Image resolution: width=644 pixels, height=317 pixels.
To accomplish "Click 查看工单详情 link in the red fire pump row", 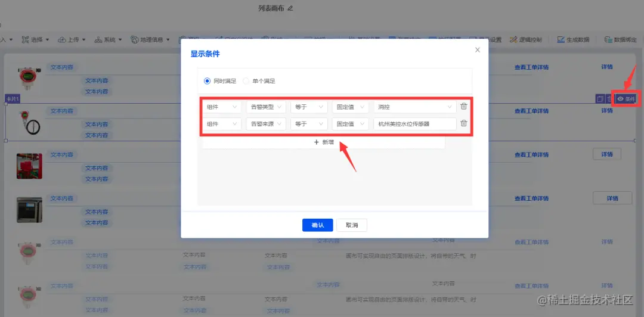I will pyautogui.click(x=531, y=155).
